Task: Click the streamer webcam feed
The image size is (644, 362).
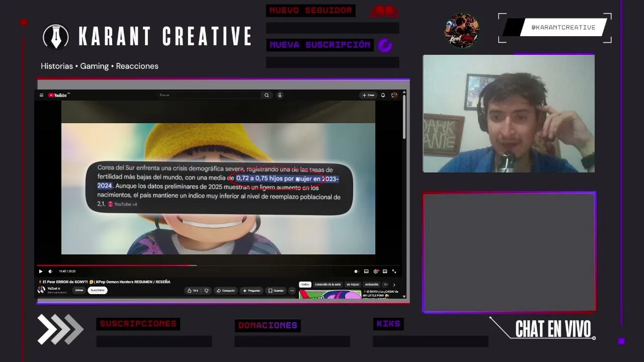Action: click(509, 114)
